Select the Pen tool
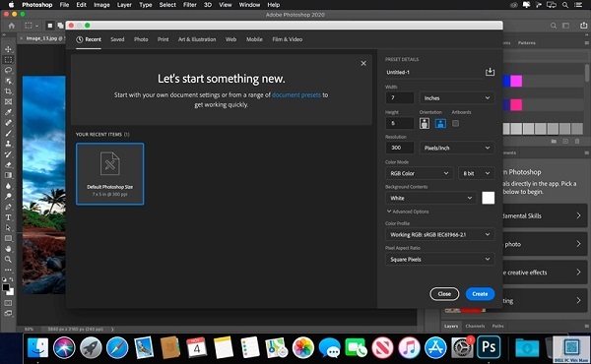 (x=8, y=207)
